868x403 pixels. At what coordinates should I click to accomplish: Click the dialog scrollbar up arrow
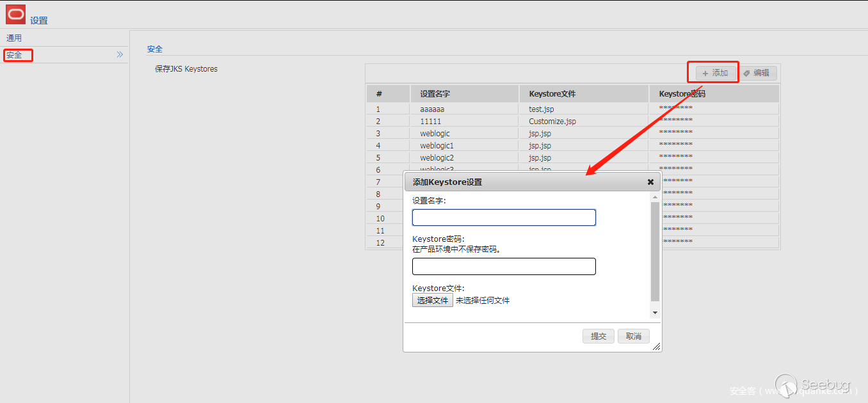tap(655, 198)
